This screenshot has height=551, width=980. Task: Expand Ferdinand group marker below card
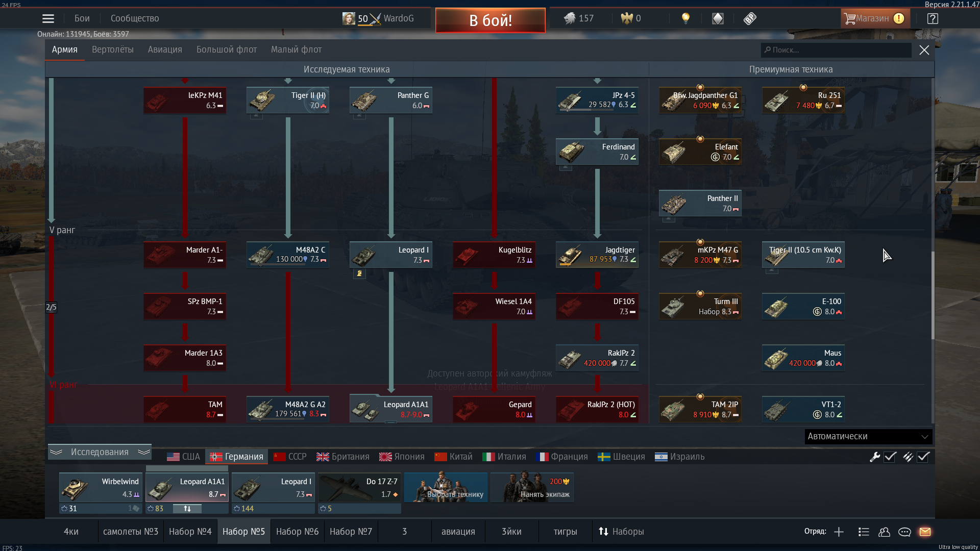[566, 168]
